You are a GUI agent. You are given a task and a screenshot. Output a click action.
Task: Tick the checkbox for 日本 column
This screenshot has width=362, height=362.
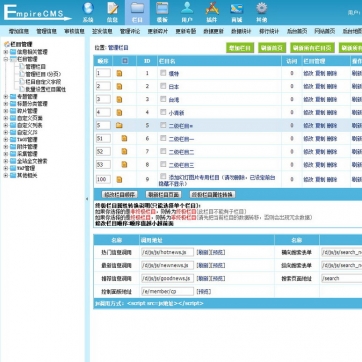pyautogui.click(x=163, y=86)
